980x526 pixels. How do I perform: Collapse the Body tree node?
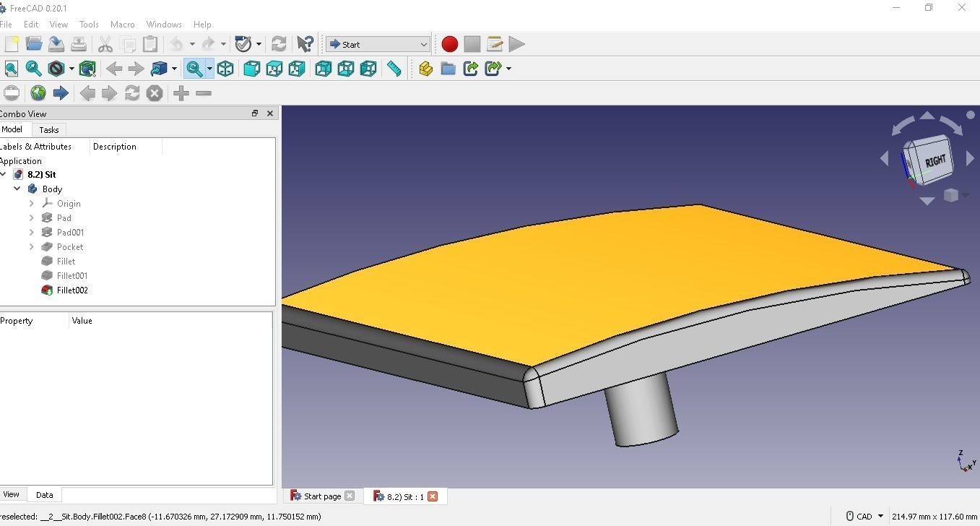click(x=17, y=189)
